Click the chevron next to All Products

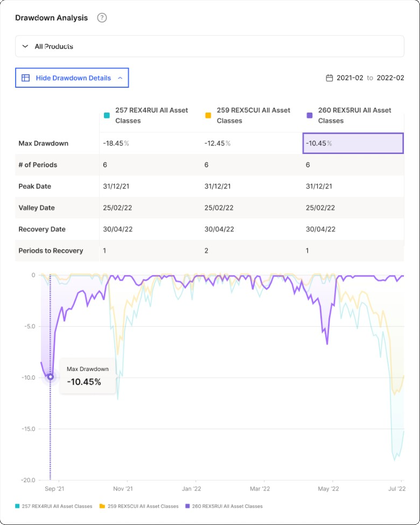pyautogui.click(x=25, y=46)
